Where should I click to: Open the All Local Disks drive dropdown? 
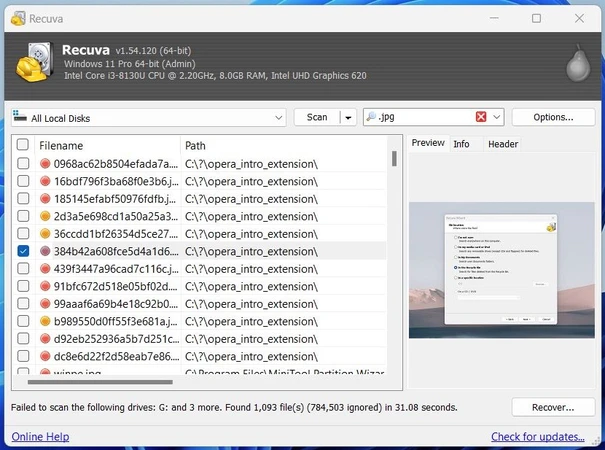[x=277, y=118]
